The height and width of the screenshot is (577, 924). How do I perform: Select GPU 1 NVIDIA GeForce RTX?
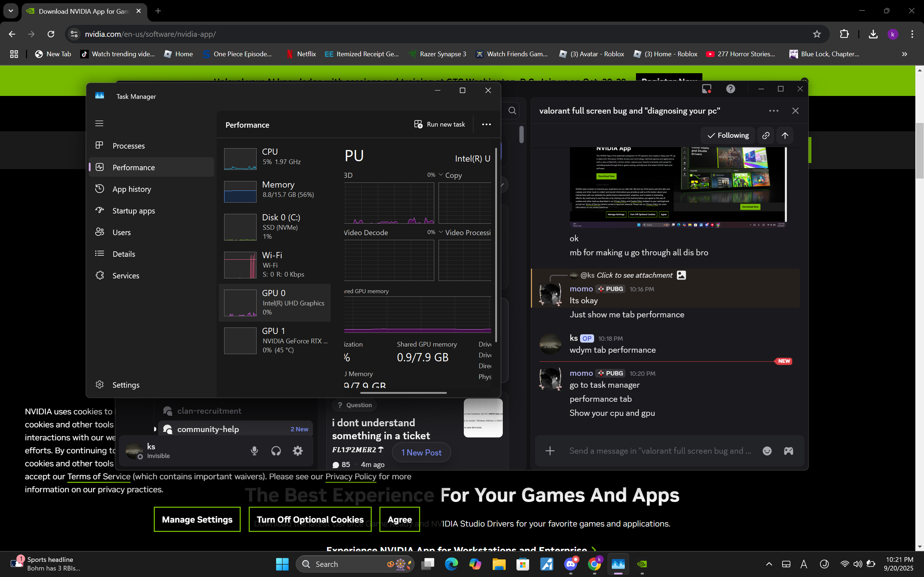[275, 340]
